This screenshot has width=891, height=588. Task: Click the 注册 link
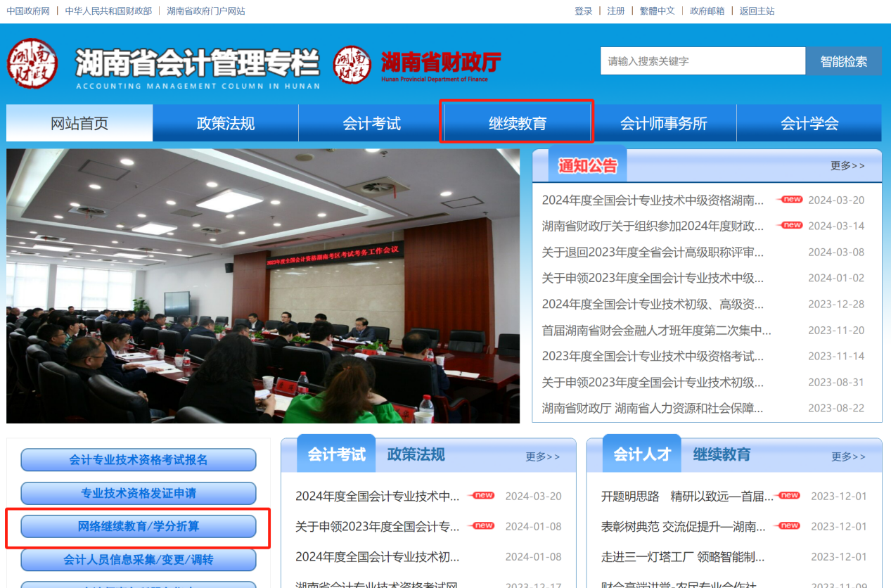616,11
